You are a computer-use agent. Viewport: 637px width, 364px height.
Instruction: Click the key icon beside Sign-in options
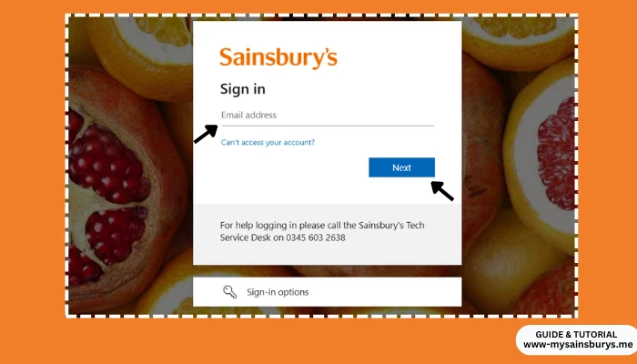click(x=229, y=292)
